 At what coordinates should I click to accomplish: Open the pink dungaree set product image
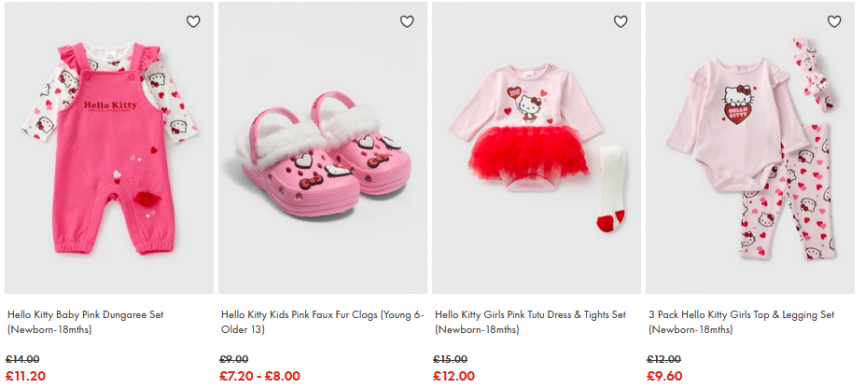(x=109, y=148)
